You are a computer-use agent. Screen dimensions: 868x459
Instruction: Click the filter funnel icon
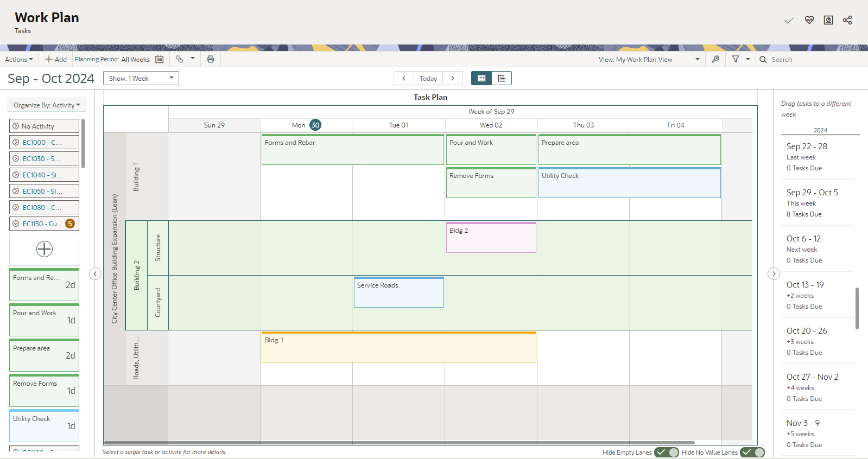pos(736,59)
